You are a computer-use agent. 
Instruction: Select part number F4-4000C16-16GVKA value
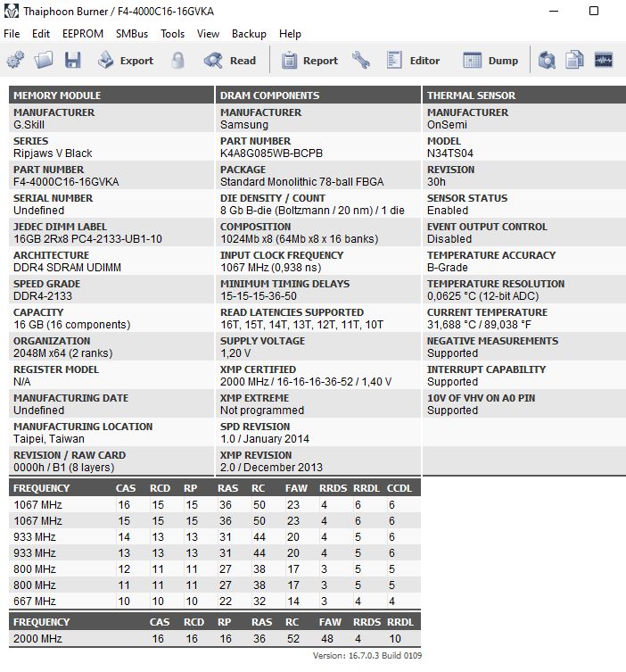point(66,182)
